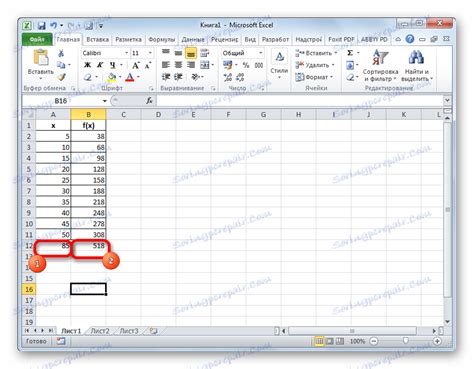Toggle Italic (К) formatting
Viewport: 474px width, 369px height.
coord(100,65)
